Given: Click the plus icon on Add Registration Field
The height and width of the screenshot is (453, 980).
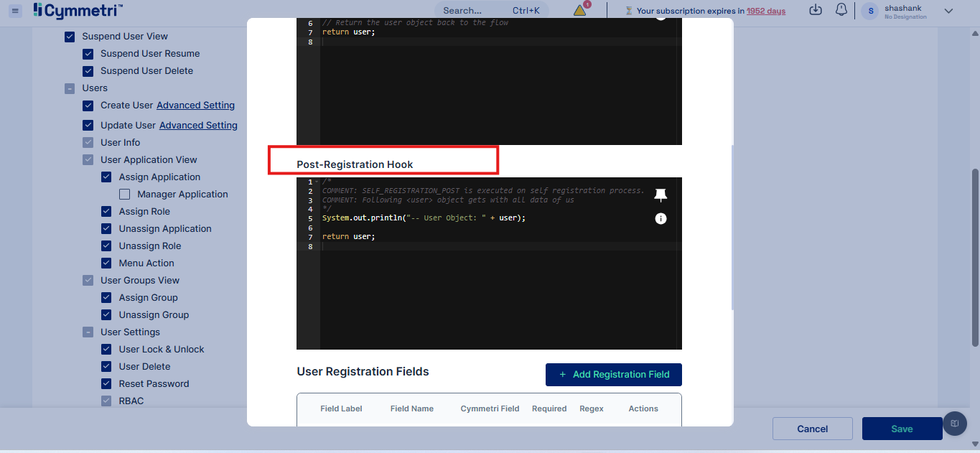Looking at the screenshot, I should coord(563,374).
